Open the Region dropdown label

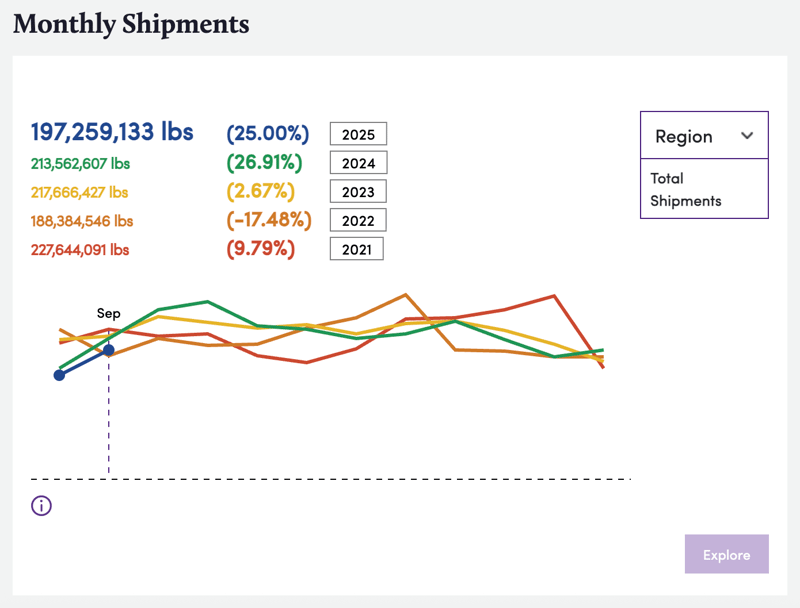click(684, 136)
